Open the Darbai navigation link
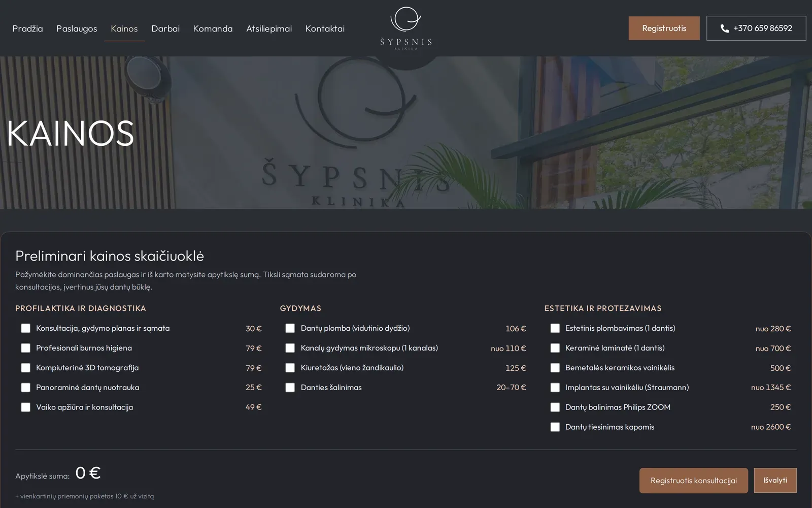Image resolution: width=812 pixels, height=508 pixels. coord(165,28)
